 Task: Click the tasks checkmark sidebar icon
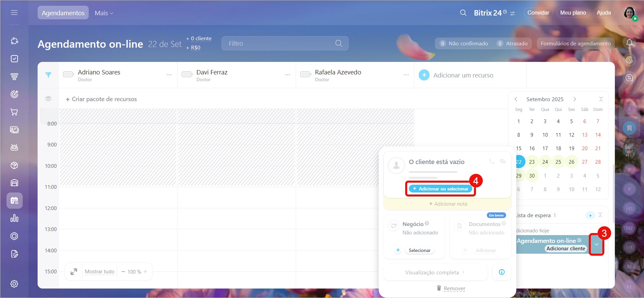click(x=14, y=59)
